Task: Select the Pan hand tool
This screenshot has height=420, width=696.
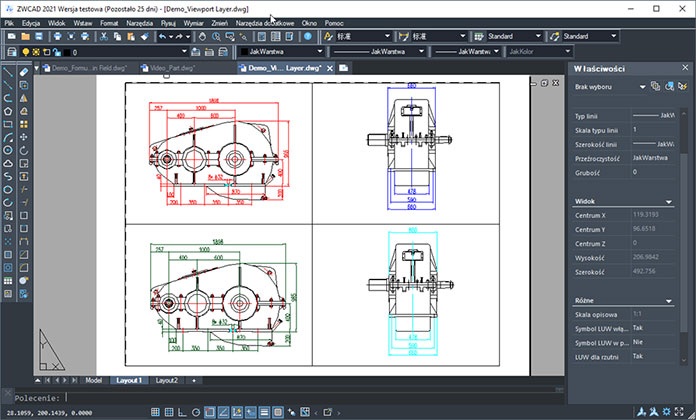Action: pos(202,36)
